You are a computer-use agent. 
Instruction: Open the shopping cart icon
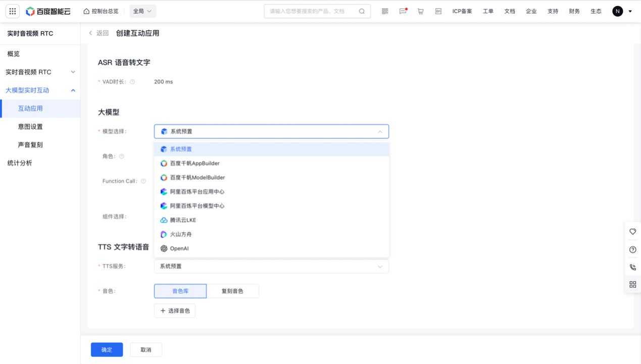tap(420, 11)
